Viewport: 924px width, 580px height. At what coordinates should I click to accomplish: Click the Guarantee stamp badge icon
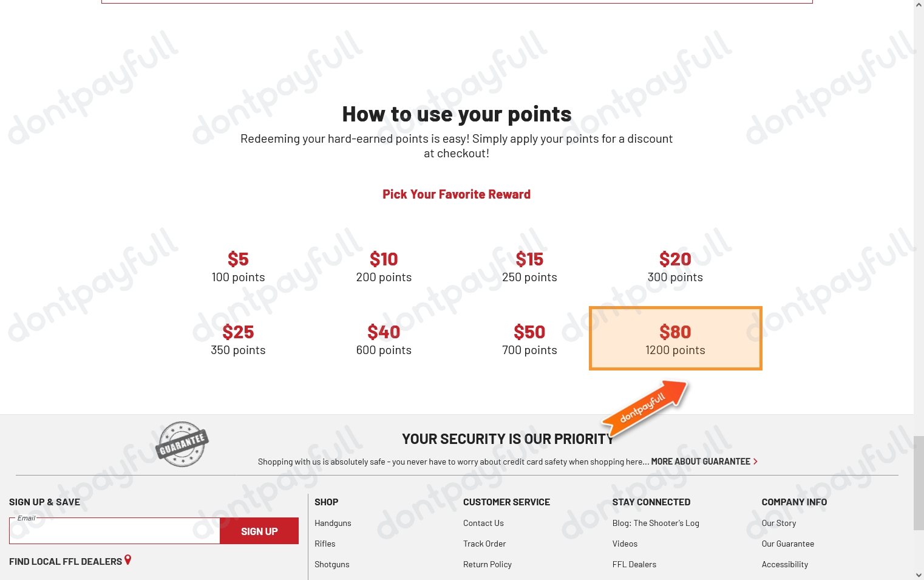[x=182, y=444]
